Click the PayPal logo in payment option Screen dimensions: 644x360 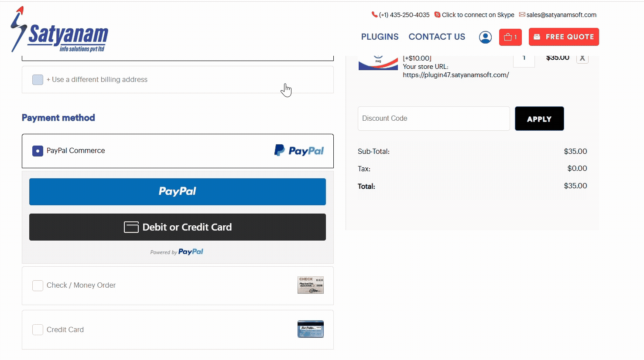point(299,151)
